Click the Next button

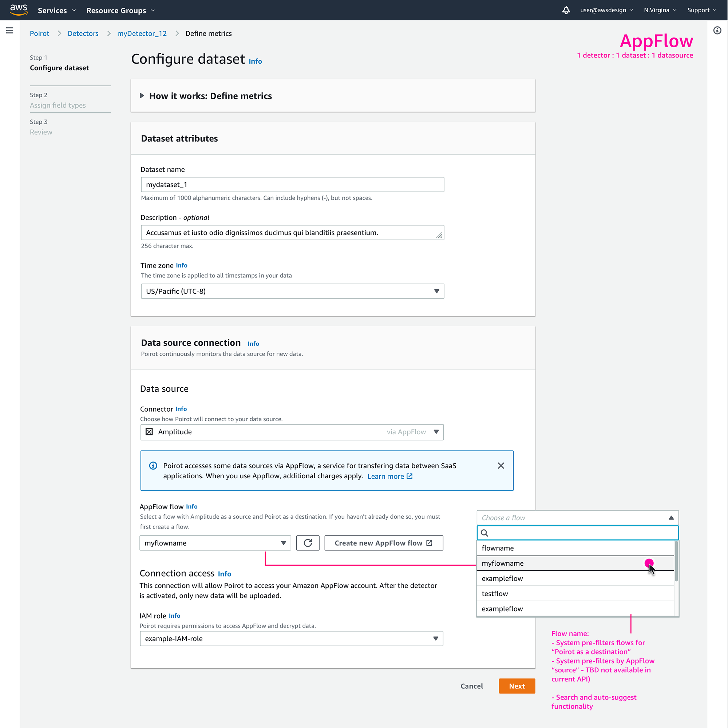pos(517,686)
